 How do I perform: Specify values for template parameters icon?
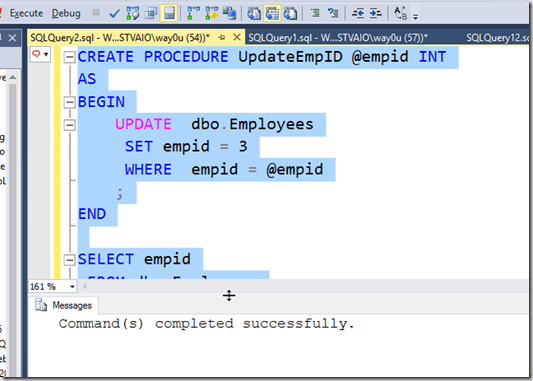coord(400,13)
